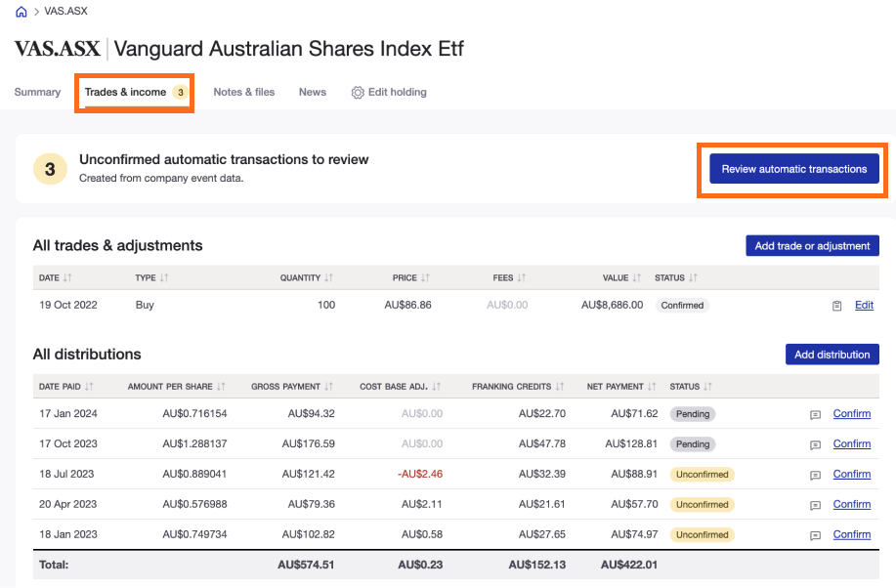Confirm the 17 Jan 2024 pending distribution
Image resolution: width=896 pixels, height=588 pixels.
(851, 414)
